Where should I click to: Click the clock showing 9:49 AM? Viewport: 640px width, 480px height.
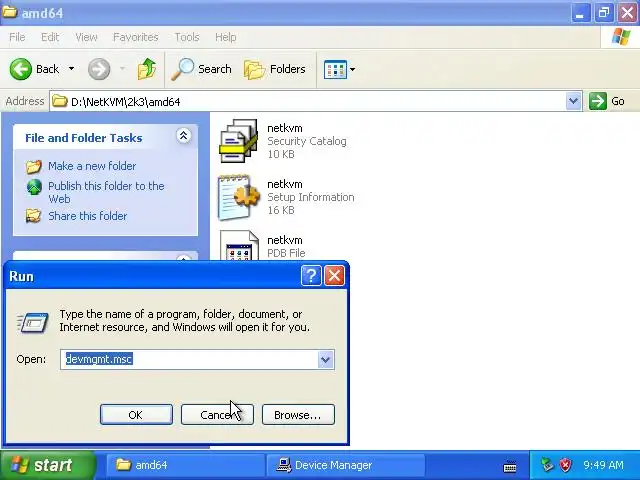point(603,465)
